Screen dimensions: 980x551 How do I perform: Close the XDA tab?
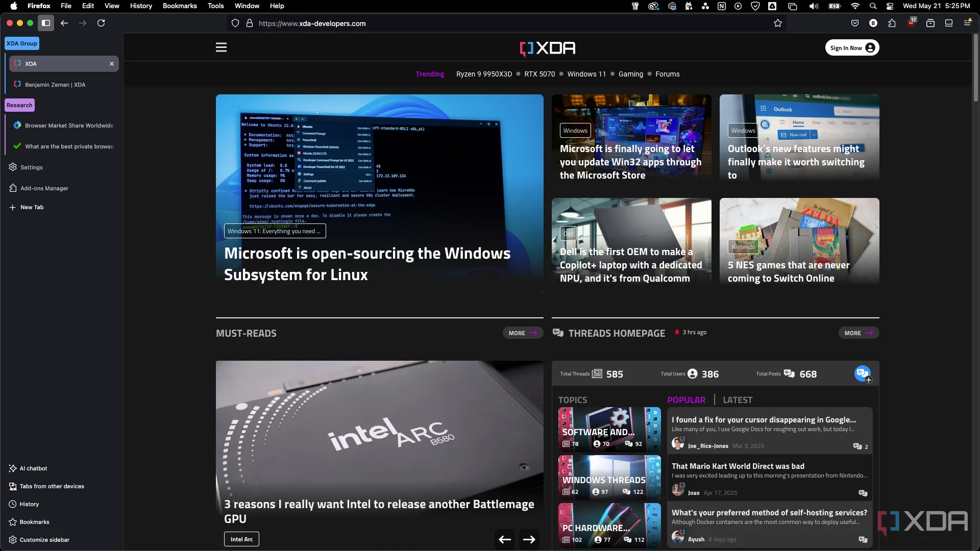click(x=111, y=64)
